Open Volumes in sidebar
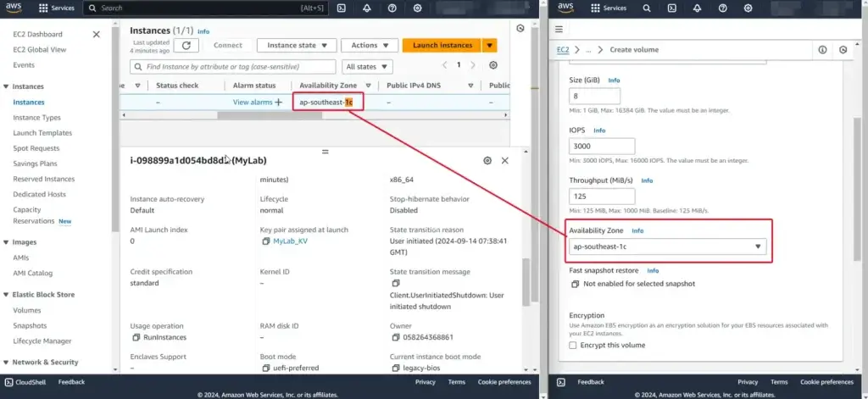Image resolution: width=868 pixels, height=399 pixels. [x=27, y=310]
